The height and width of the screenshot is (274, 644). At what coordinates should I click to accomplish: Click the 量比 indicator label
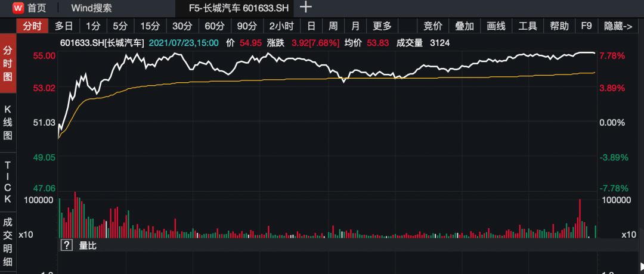88,245
